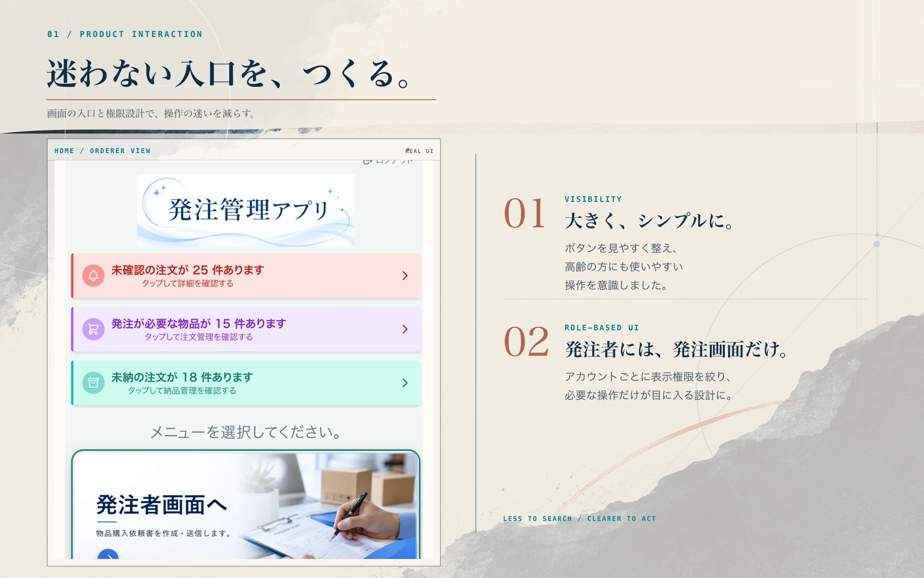Click LESS TO SEARCH / CLEARER TO ACT text
Viewport: 924px width, 578px height.
coord(580,518)
